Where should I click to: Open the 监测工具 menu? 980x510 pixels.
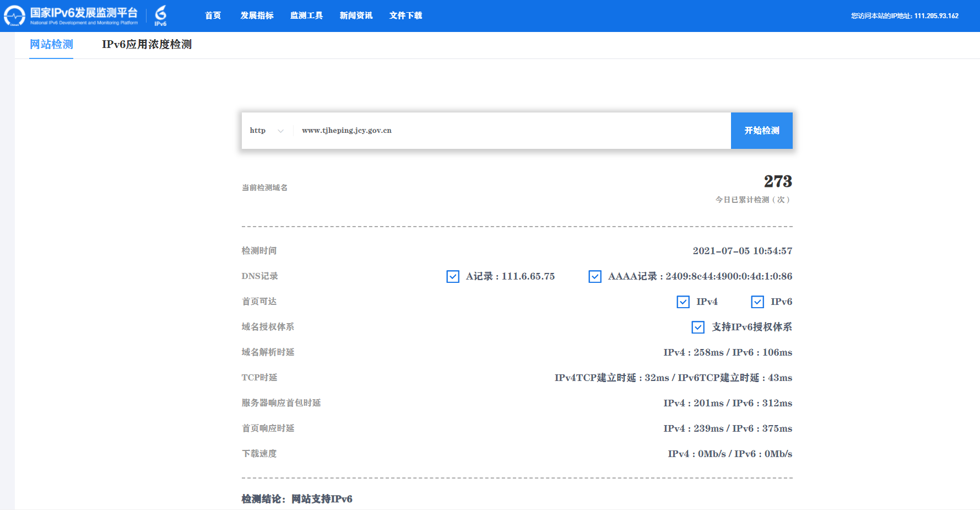[x=306, y=15]
